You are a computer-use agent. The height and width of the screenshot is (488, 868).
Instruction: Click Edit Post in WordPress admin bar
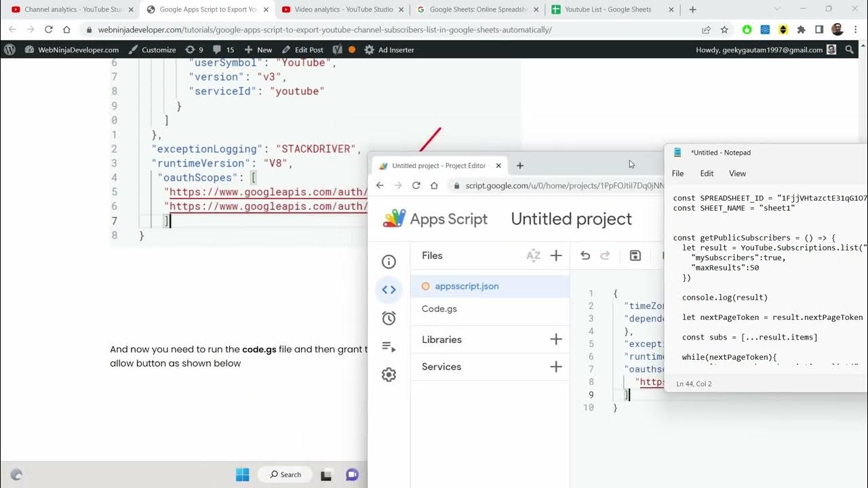point(302,49)
